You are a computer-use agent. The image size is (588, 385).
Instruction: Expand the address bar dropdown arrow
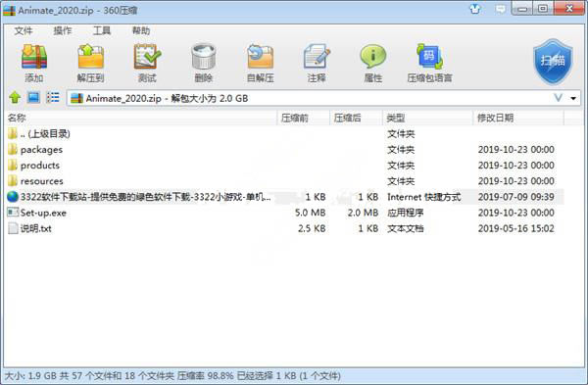(x=573, y=99)
